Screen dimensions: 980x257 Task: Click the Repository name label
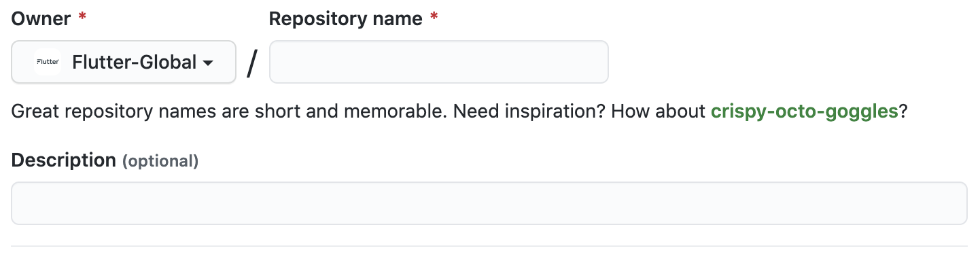click(x=346, y=18)
